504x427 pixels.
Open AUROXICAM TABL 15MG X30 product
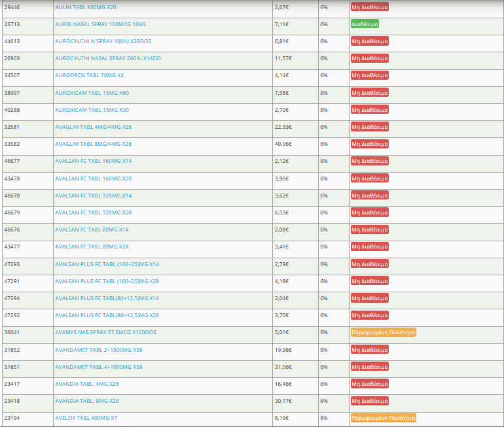92,110
